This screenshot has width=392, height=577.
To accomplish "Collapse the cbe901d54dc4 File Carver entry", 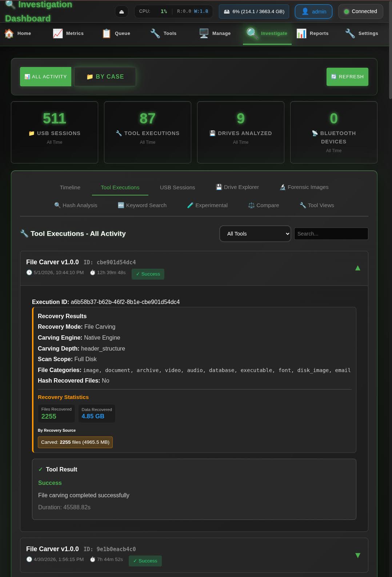I will 357,268.
